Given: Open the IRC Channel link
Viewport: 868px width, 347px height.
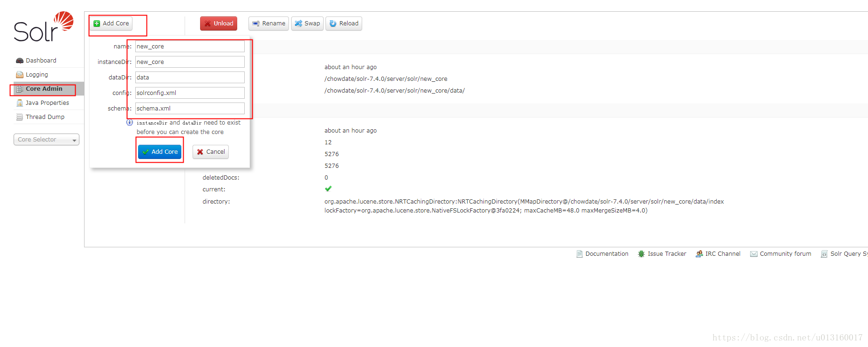Looking at the screenshot, I should point(722,254).
